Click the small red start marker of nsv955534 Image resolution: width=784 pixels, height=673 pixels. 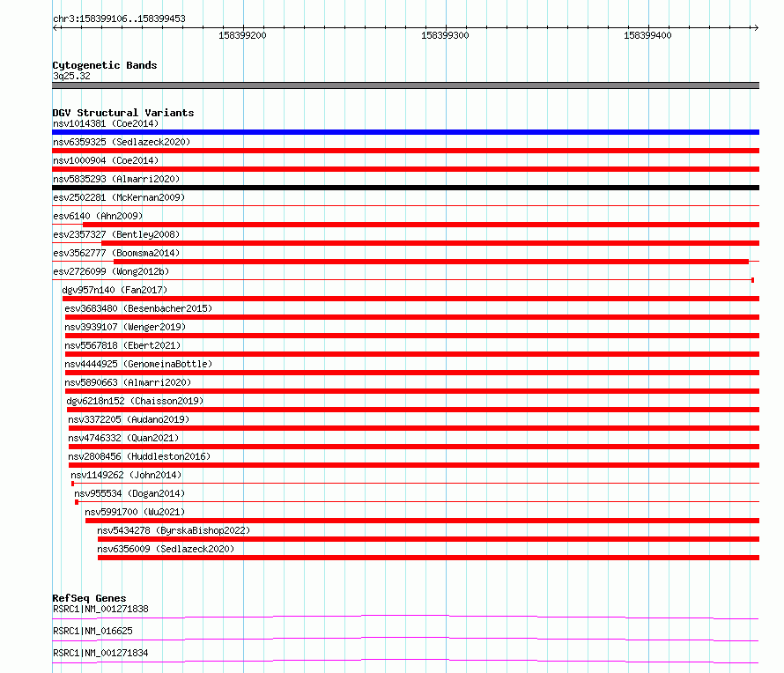77,502
